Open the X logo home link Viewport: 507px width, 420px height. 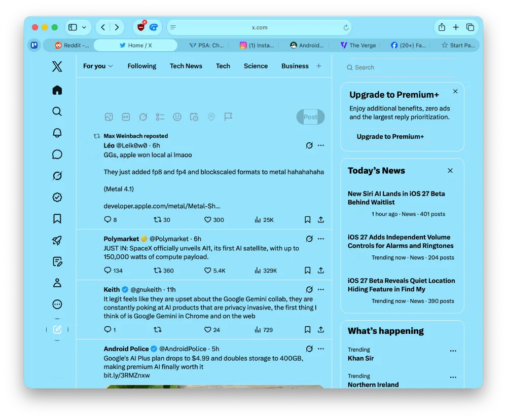(x=57, y=66)
